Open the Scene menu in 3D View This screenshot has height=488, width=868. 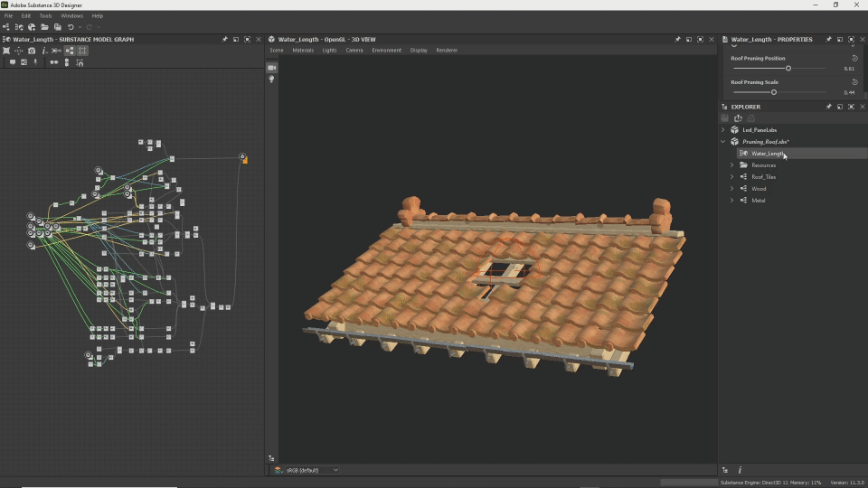pos(277,51)
